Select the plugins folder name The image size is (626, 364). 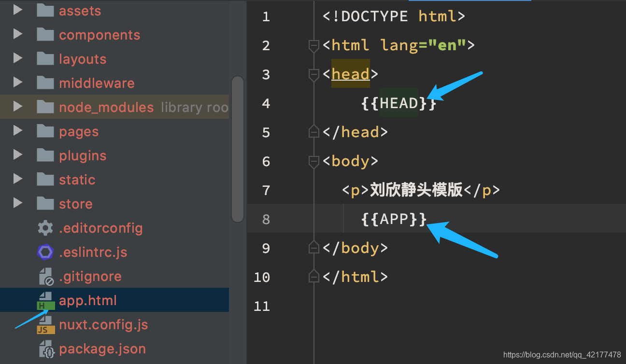[83, 155]
